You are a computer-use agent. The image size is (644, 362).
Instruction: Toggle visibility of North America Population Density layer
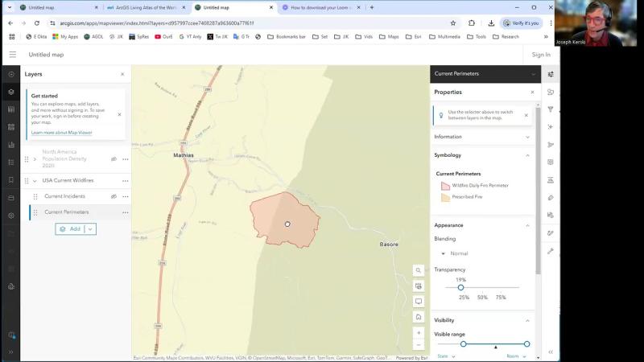pos(114,159)
